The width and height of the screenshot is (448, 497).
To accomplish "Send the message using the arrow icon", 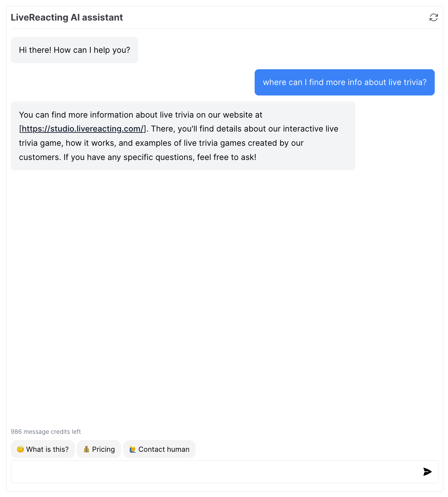I will 427,472.
